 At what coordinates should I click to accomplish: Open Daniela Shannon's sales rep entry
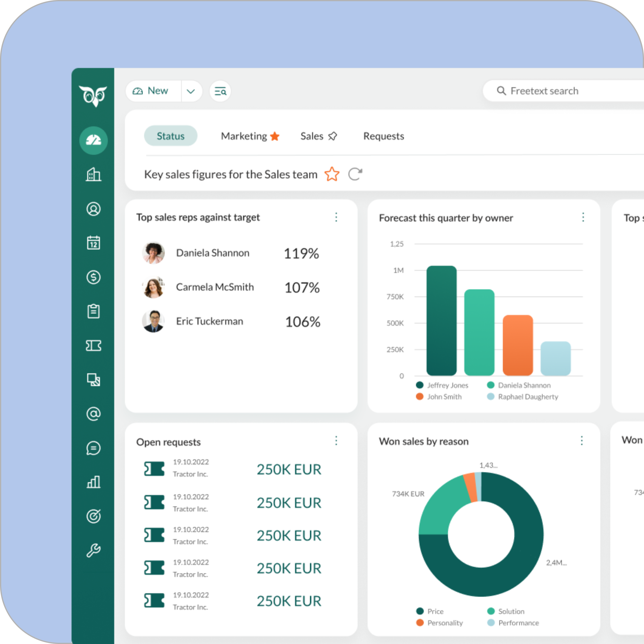pos(231,253)
